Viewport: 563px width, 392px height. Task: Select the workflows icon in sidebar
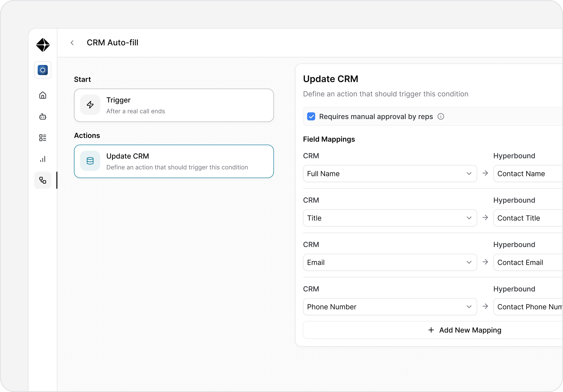tap(43, 180)
